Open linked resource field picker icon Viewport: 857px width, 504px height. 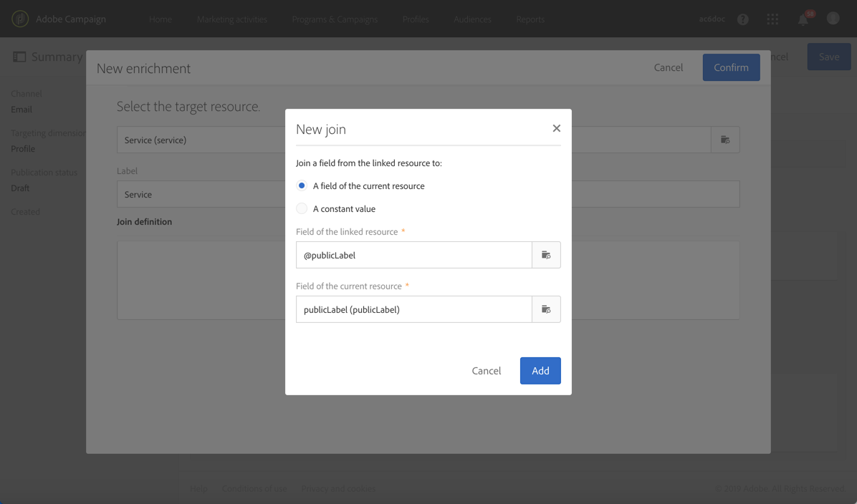click(546, 255)
